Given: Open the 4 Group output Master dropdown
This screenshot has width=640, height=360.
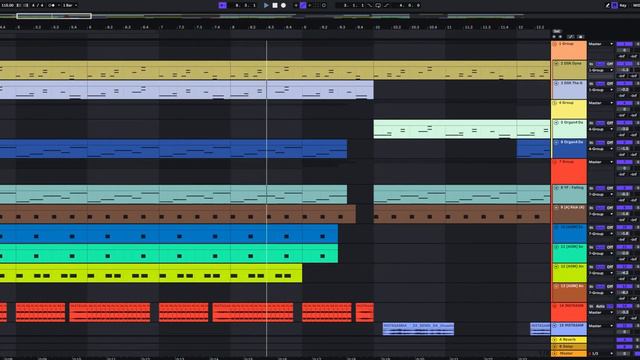Looking at the screenshot, I should point(601,103).
